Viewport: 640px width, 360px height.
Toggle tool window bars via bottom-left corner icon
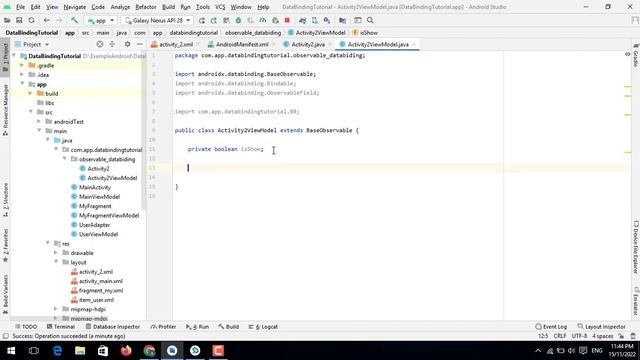click(5, 336)
